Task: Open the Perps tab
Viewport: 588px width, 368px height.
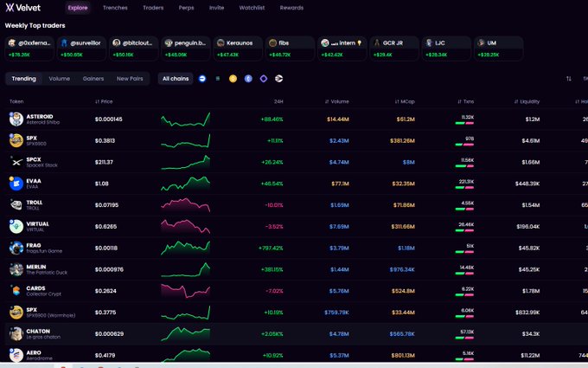Action: pyautogui.click(x=186, y=8)
